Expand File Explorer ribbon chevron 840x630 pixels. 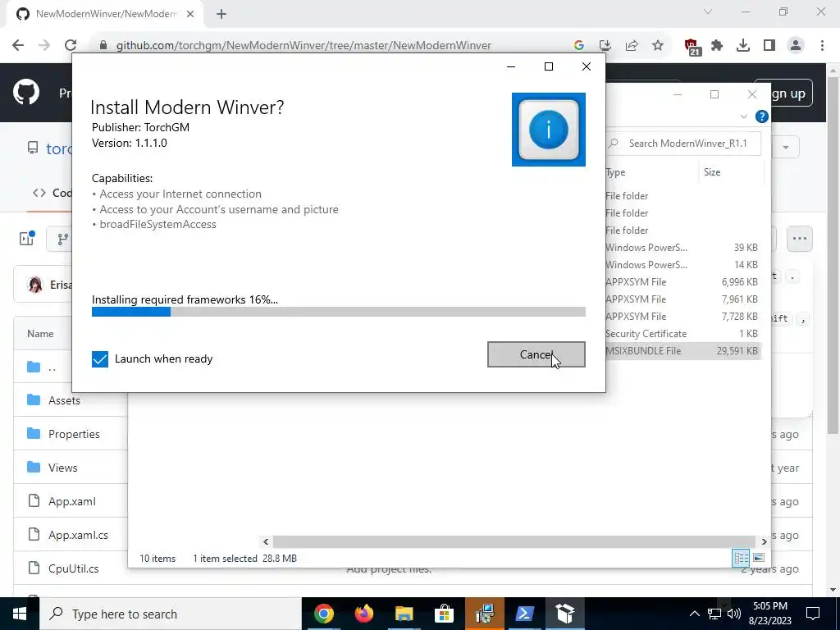coord(743,116)
